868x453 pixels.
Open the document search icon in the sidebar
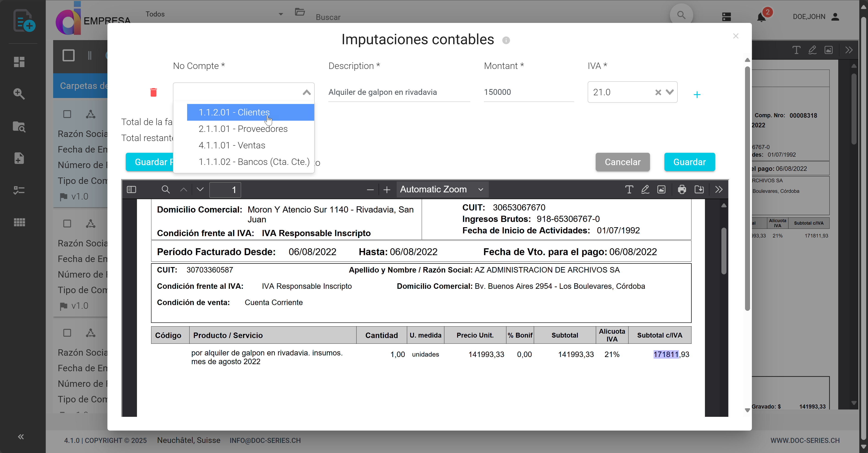click(19, 94)
